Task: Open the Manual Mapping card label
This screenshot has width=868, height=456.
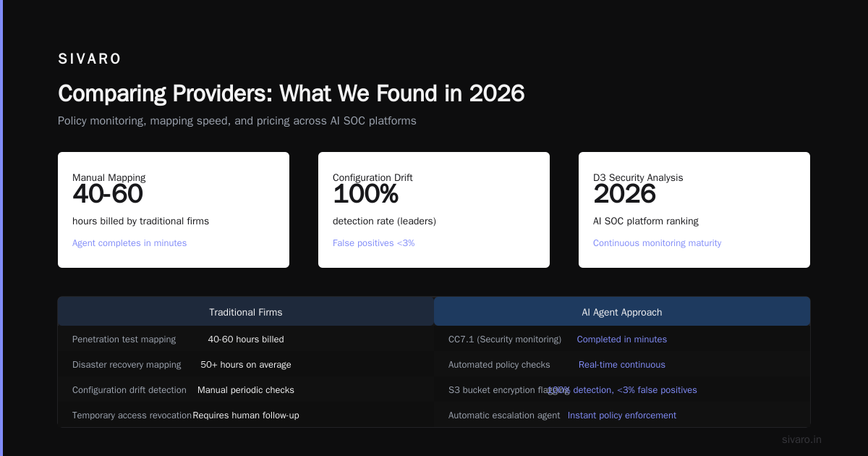Action: click(109, 177)
